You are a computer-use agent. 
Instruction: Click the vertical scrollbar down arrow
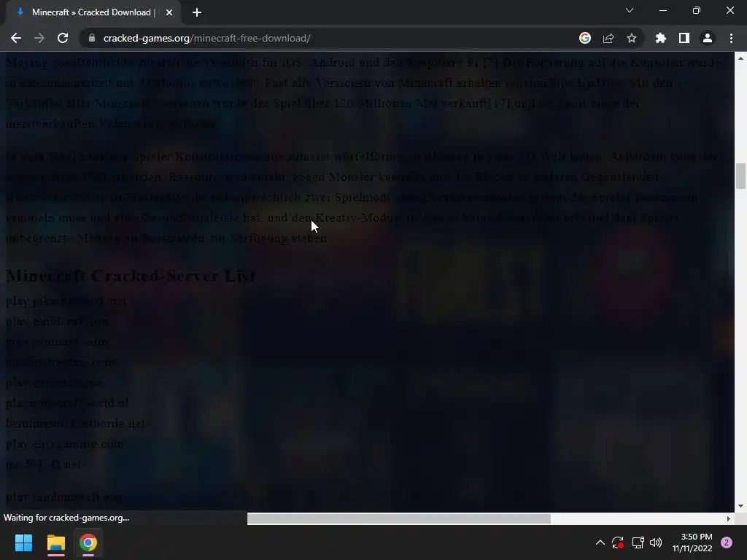tap(740, 506)
